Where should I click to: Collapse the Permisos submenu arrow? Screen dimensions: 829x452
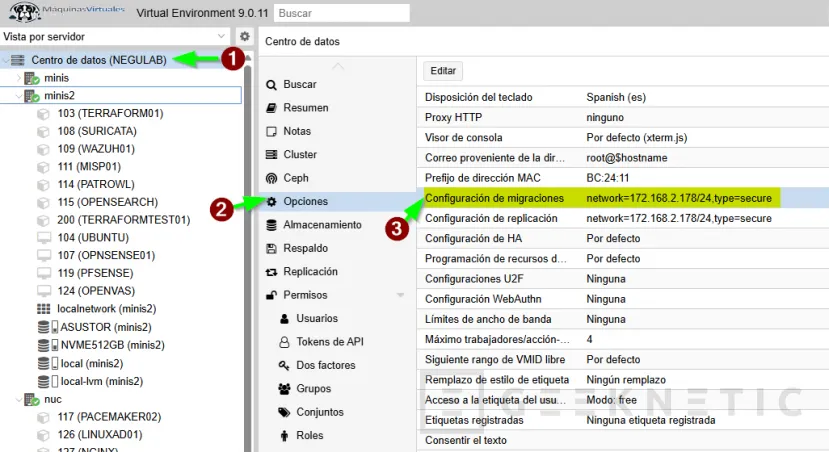400,295
